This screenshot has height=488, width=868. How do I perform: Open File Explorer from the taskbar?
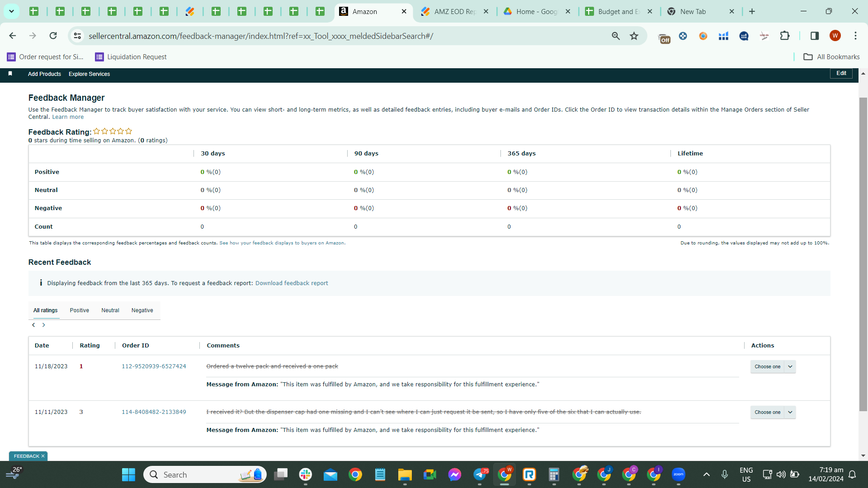(405, 474)
